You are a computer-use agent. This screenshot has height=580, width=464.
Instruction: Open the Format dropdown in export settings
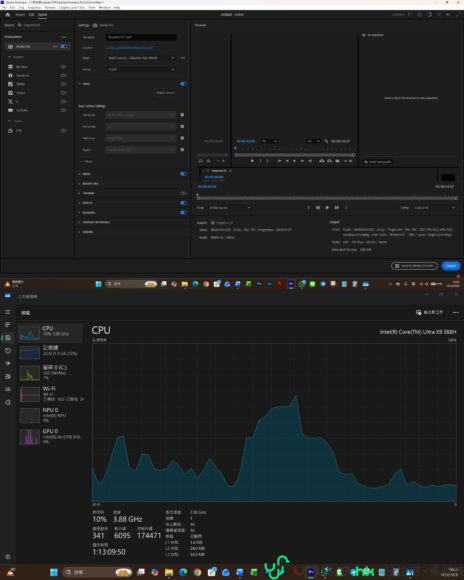click(140, 69)
